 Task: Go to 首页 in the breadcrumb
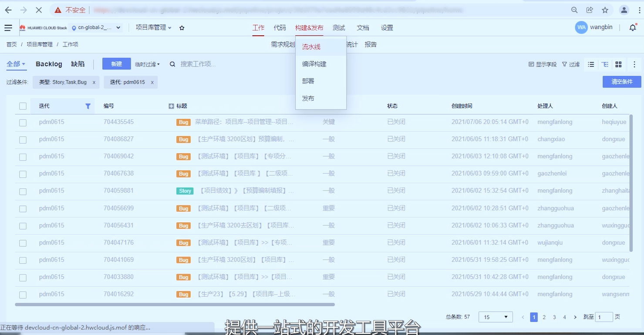pos(12,44)
